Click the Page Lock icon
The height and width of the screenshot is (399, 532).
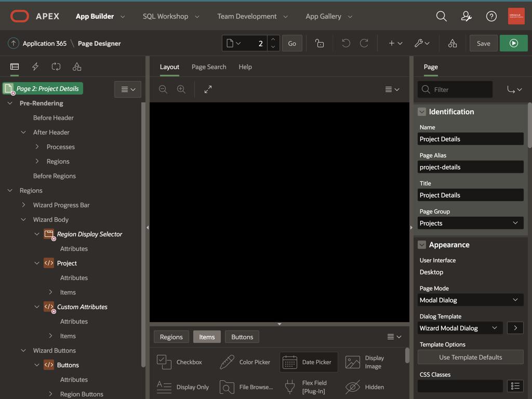pos(320,43)
